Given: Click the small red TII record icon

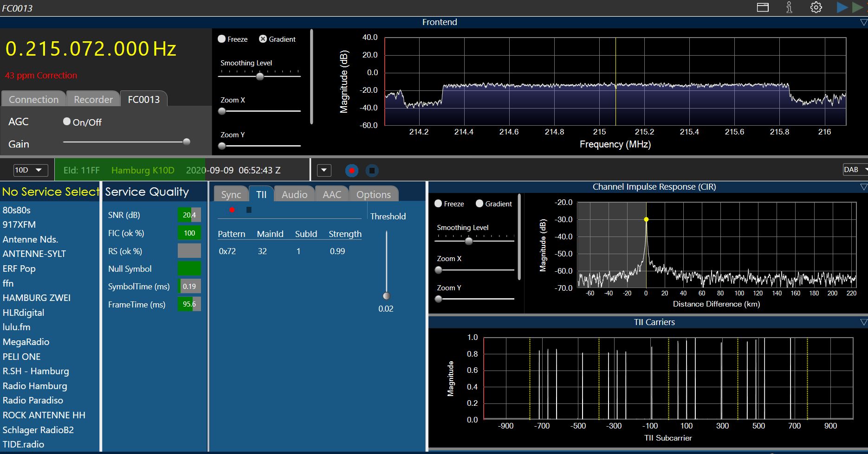Looking at the screenshot, I should (232, 210).
